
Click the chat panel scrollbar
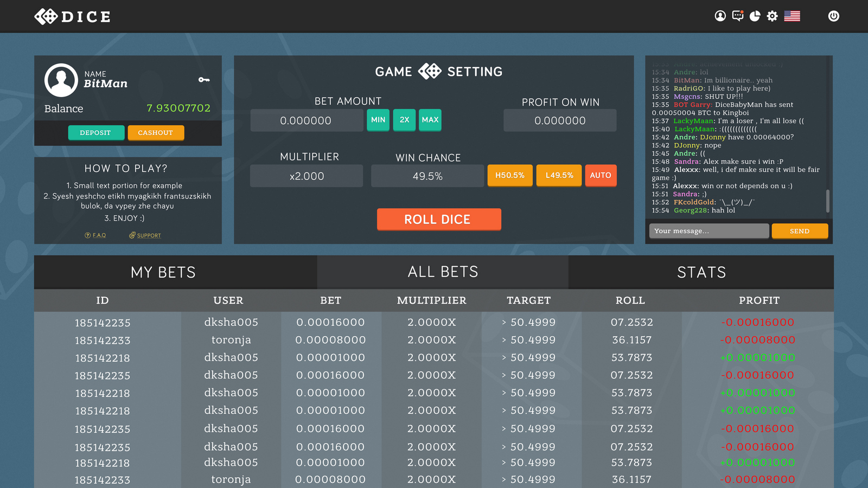[x=827, y=201]
